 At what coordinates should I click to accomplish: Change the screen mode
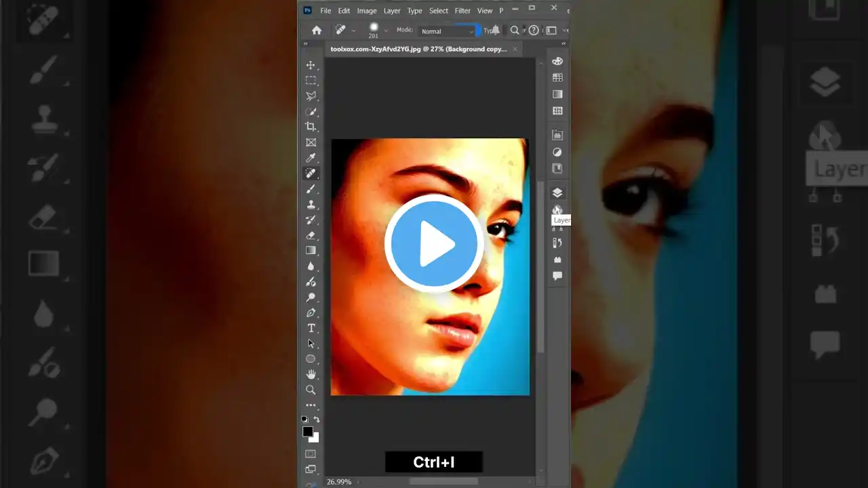tap(311, 469)
